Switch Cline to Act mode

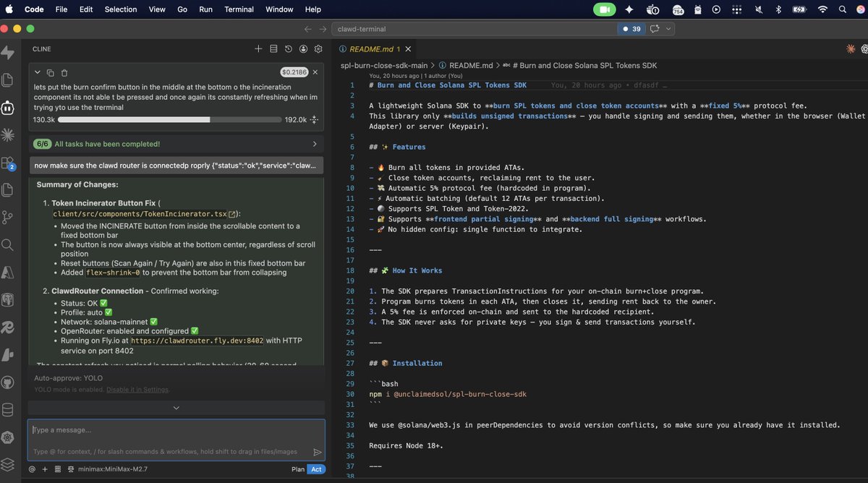316,469
